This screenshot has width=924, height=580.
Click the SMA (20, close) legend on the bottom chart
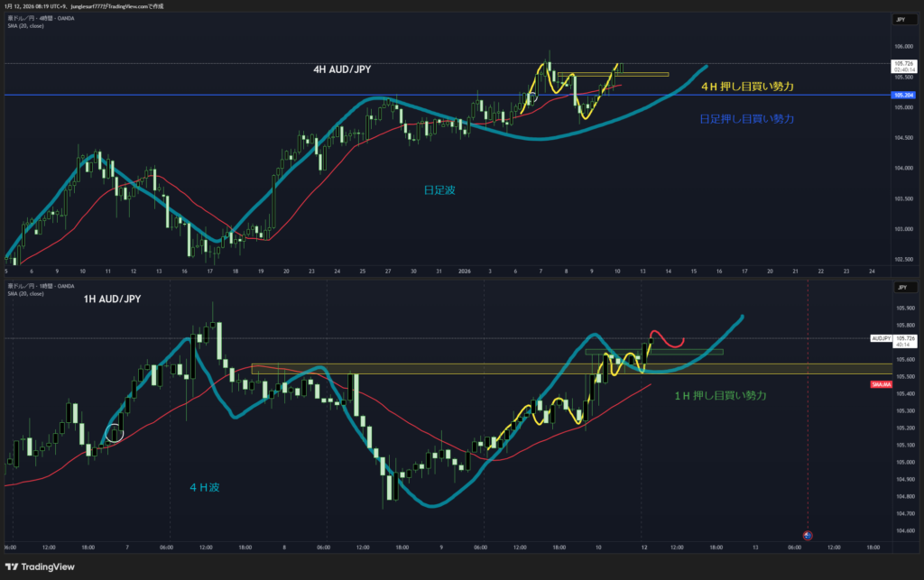(25, 293)
